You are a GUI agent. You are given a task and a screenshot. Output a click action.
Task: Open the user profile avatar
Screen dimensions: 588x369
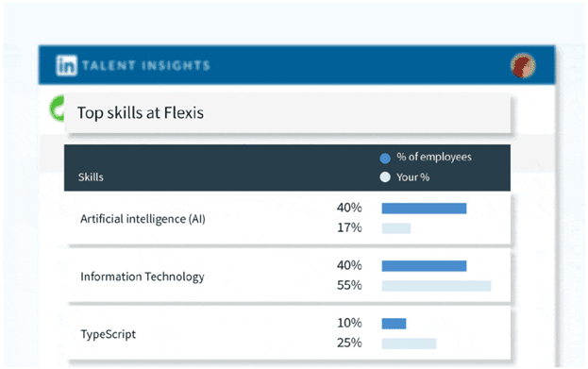[x=523, y=66]
